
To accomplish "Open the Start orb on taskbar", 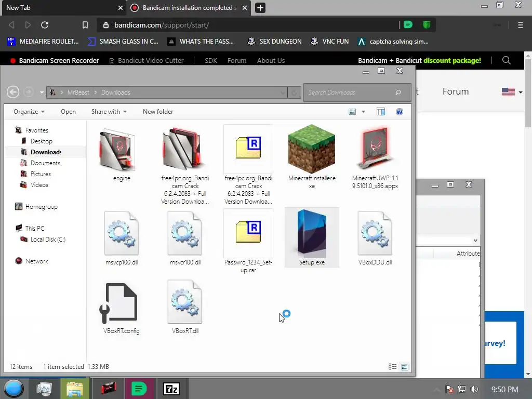I will 14,389.
